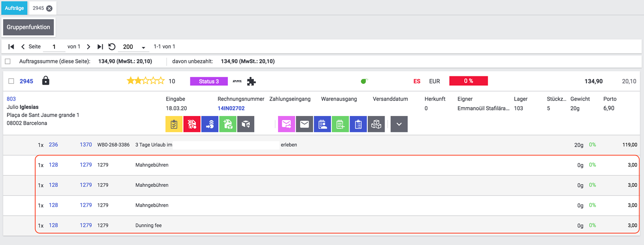Click the Versanddatum column header
This screenshot has height=245, width=644.
(x=391, y=99)
